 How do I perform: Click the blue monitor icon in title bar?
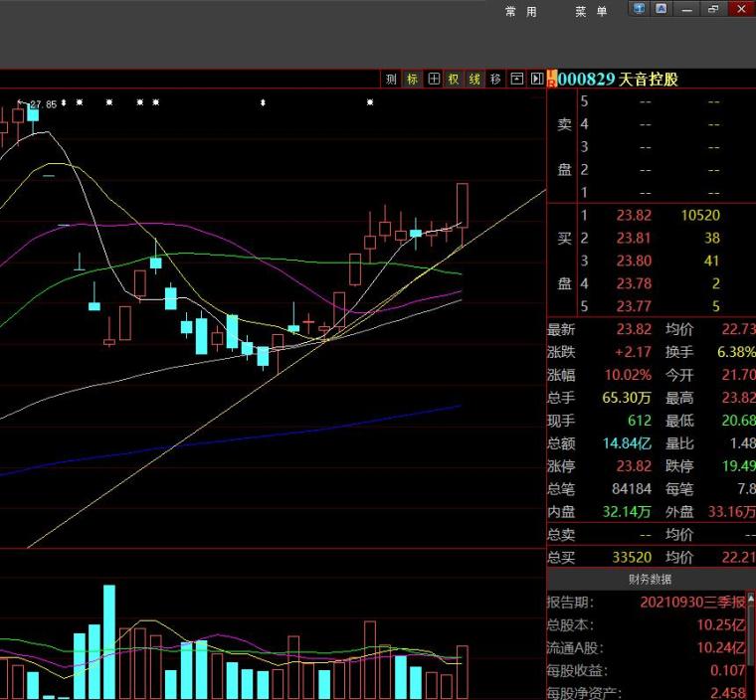tap(639, 9)
